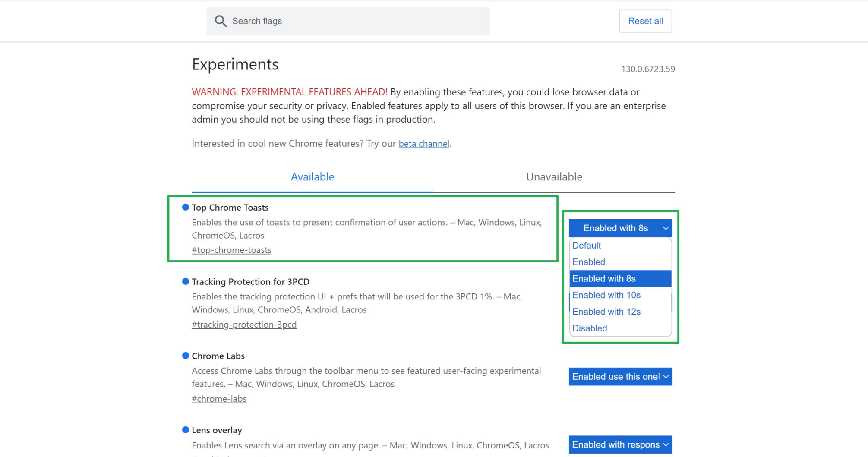The width and height of the screenshot is (868, 457).
Task: Select Default in the open dropdown list
Action: click(620, 246)
